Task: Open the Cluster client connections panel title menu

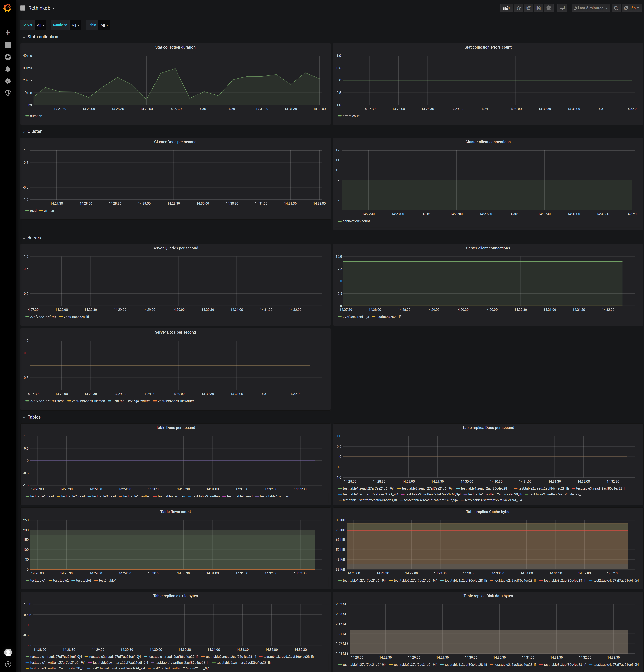Action: coord(488,142)
